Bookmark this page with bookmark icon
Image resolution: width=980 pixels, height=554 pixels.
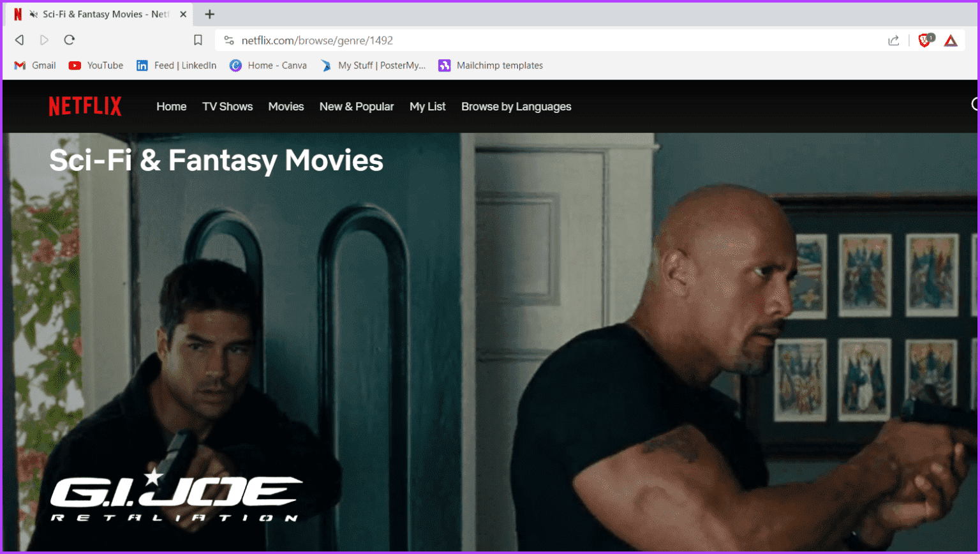point(198,40)
